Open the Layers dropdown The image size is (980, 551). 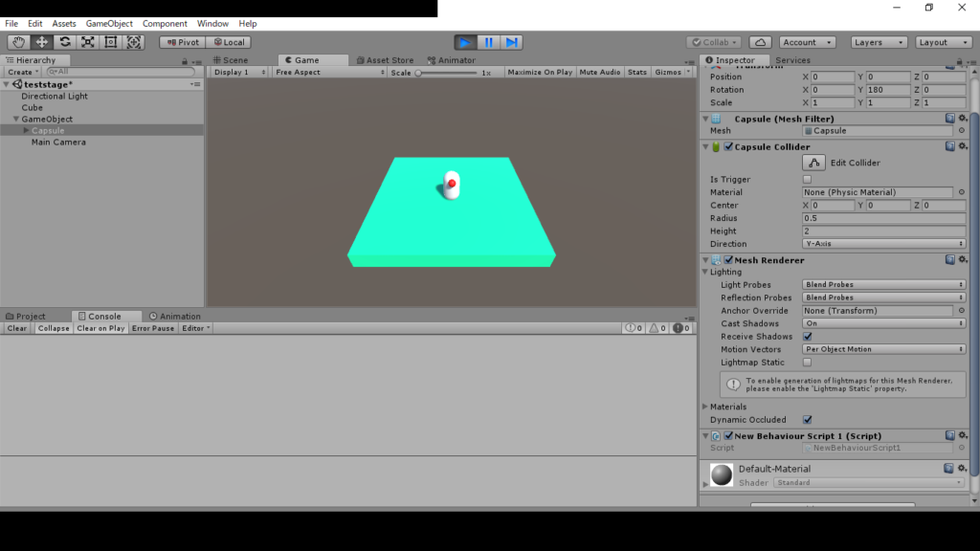pos(879,42)
